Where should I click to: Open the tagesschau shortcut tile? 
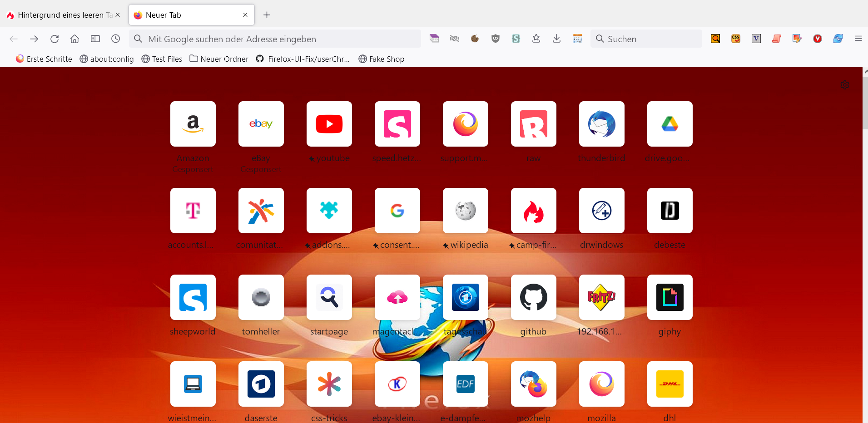(x=466, y=297)
